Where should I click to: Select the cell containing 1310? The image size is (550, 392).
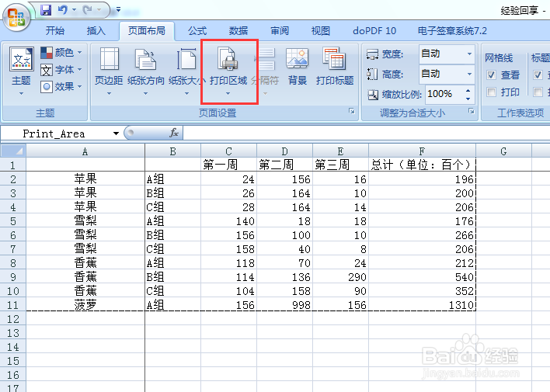tap(422, 305)
